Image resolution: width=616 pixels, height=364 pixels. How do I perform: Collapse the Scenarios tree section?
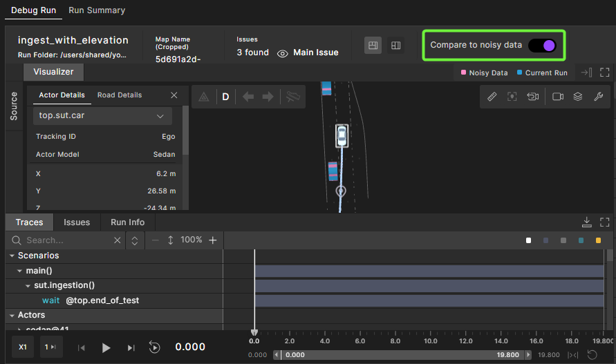click(x=12, y=256)
